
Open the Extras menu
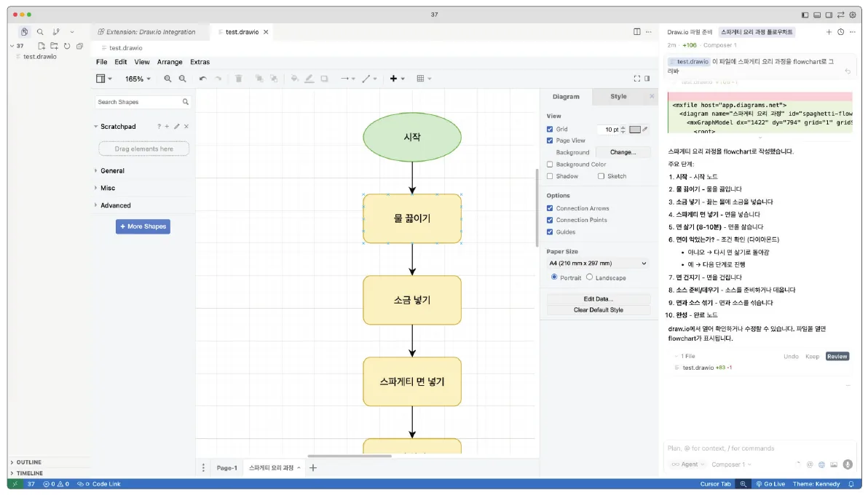click(x=200, y=62)
